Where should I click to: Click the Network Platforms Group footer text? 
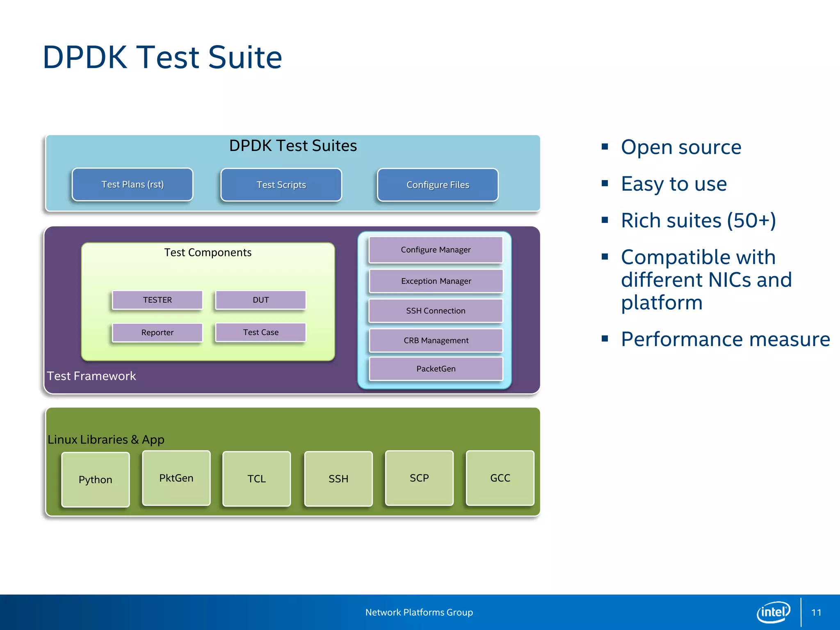419,612
